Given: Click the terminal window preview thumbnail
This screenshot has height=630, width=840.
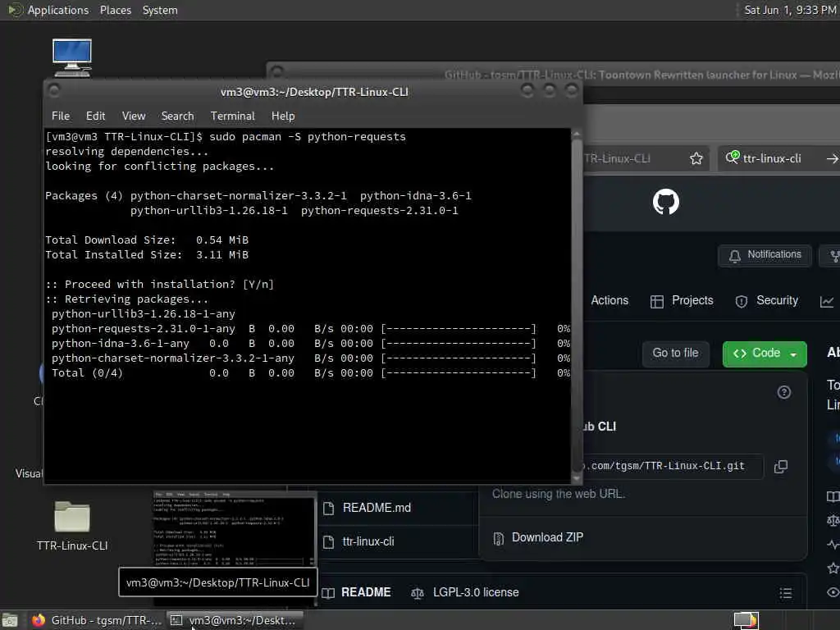Looking at the screenshot, I should [234, 529].
